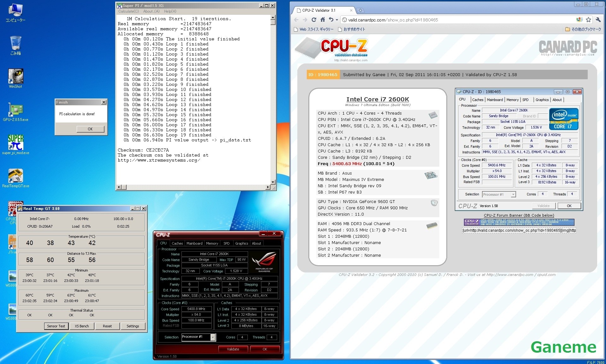
Task: Open the history dropdown arrow beside undo button
Action: pos(337,20)
